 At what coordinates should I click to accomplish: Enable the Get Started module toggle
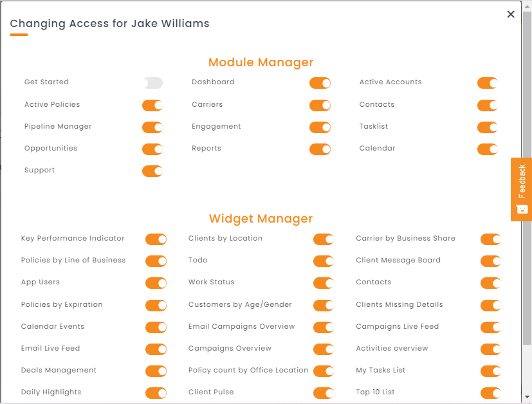152,83
